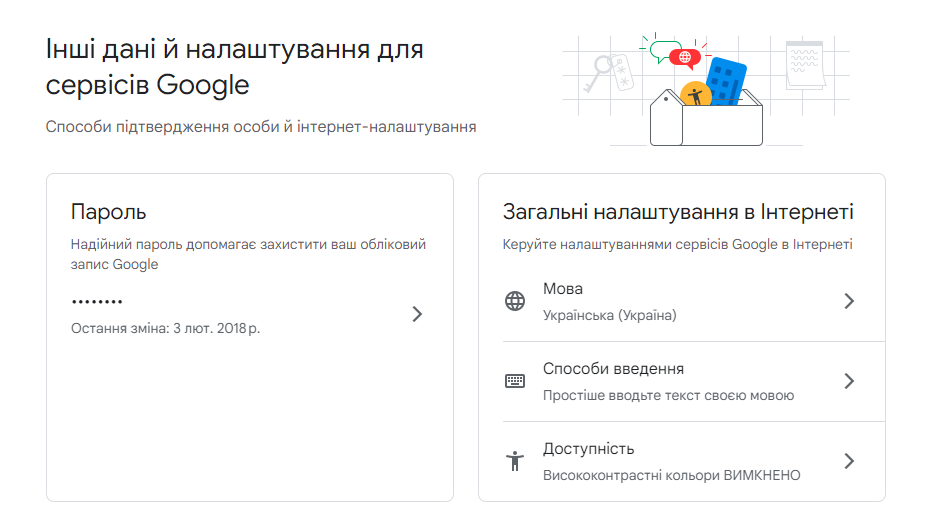
Task: Click the asterisk password tag in the illustration
Action: pyautogui.click(x=626, y=72)
